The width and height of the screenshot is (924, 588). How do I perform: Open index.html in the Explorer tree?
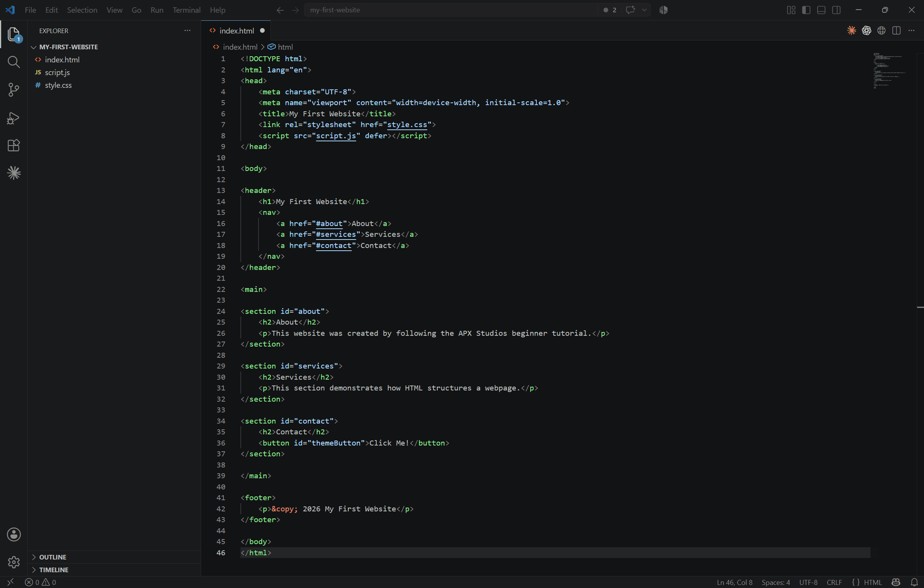[x=114, y=60]
